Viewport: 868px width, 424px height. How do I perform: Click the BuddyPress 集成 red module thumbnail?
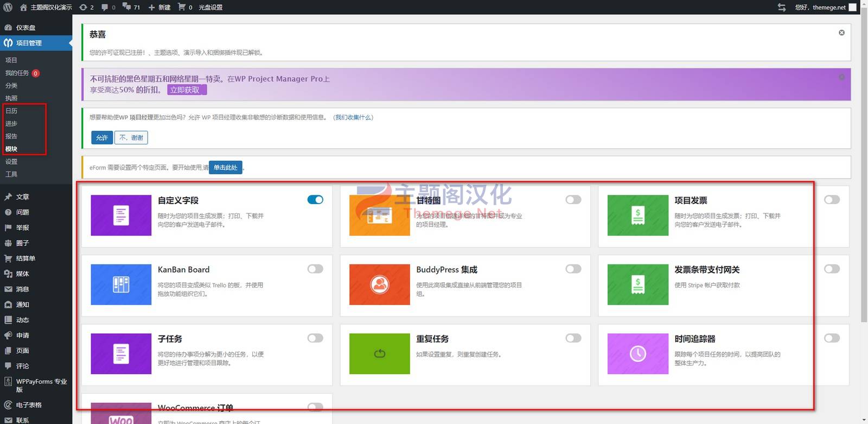(x=380, y=284)
